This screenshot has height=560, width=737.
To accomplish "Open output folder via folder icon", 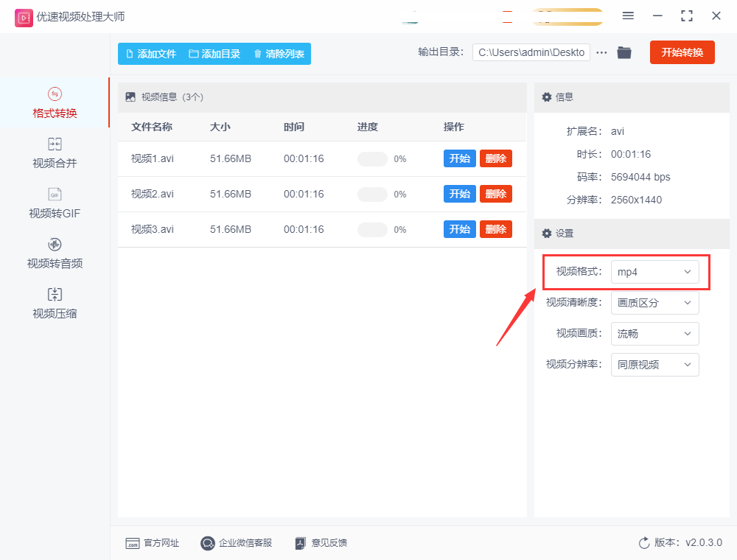I will click(624, 52).
